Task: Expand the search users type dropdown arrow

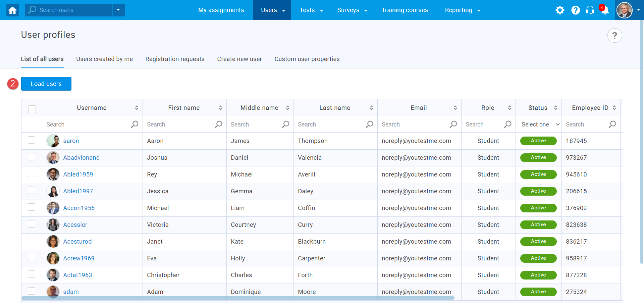Action: pyautogui.click(x=118, y=10)
